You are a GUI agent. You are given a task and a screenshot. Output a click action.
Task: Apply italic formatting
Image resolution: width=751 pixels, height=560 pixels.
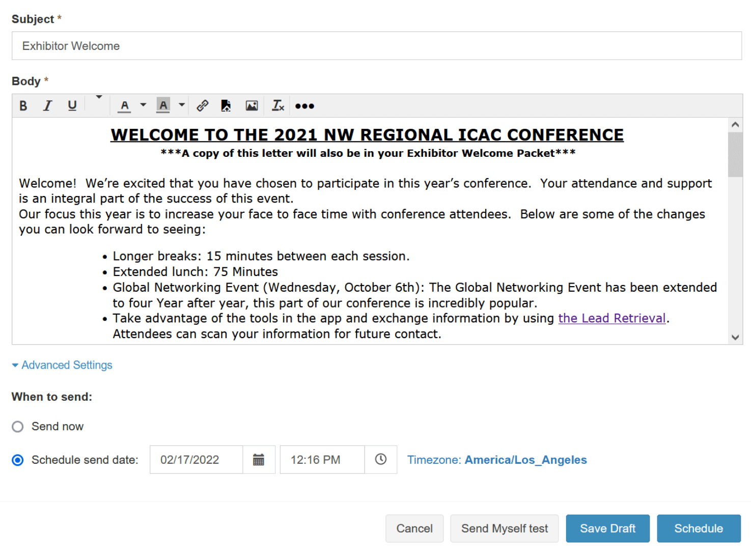point(48,106)
